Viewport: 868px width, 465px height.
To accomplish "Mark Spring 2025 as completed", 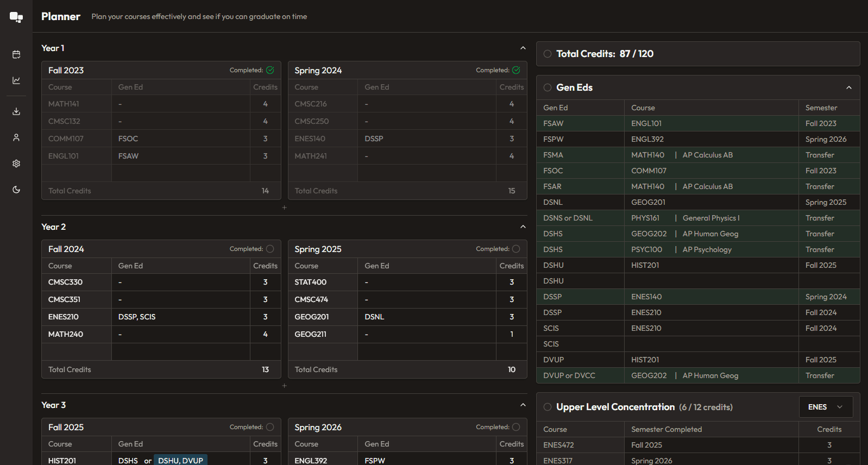I will pyautogui.click(x=516, y=249).
